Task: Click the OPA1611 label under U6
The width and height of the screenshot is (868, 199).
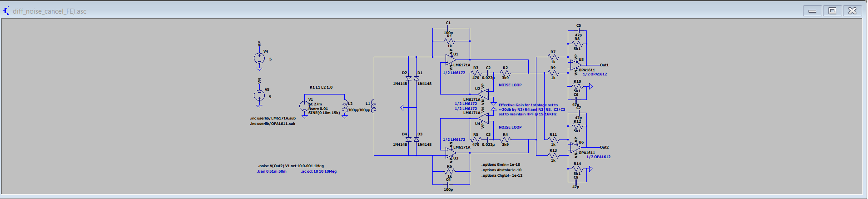Action: (587, 153)
